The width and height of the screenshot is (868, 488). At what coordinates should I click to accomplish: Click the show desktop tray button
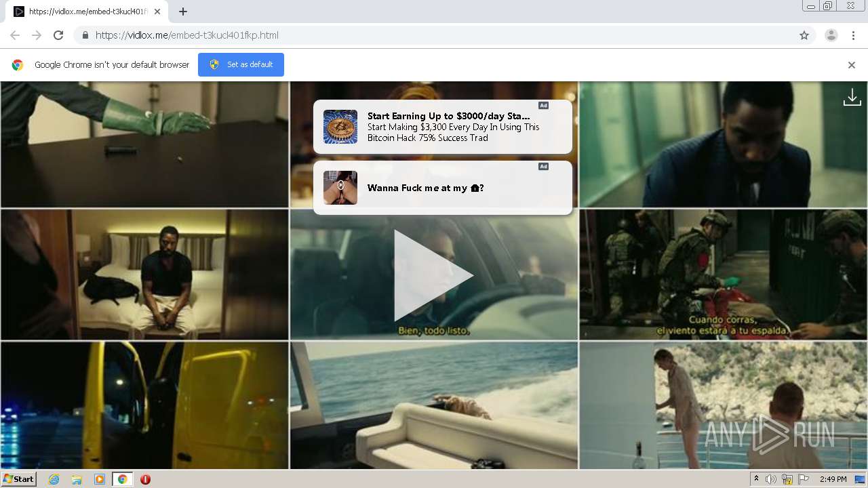click(x=861, y=479)
